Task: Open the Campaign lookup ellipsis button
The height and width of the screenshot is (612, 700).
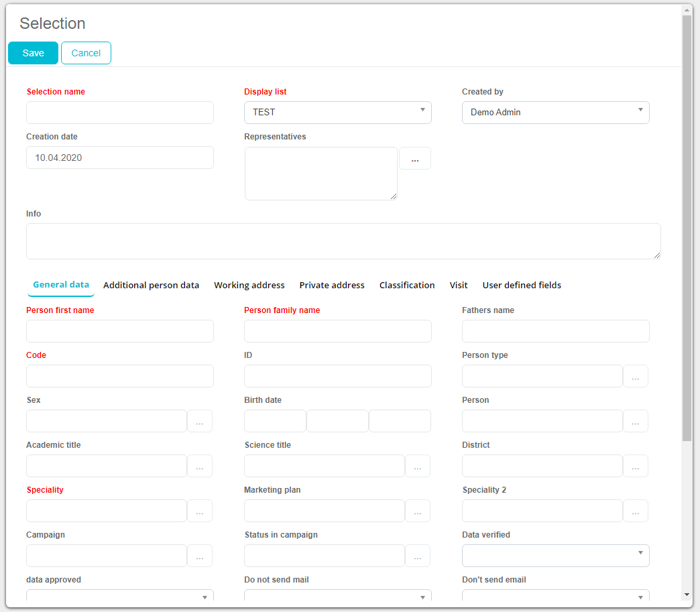Action: 199,556
